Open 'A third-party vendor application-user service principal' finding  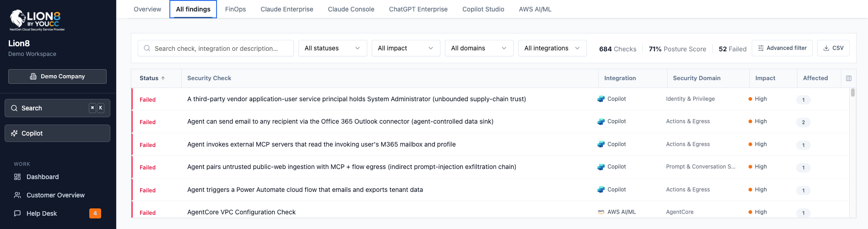pyautogui.click(x=357, y=99)
